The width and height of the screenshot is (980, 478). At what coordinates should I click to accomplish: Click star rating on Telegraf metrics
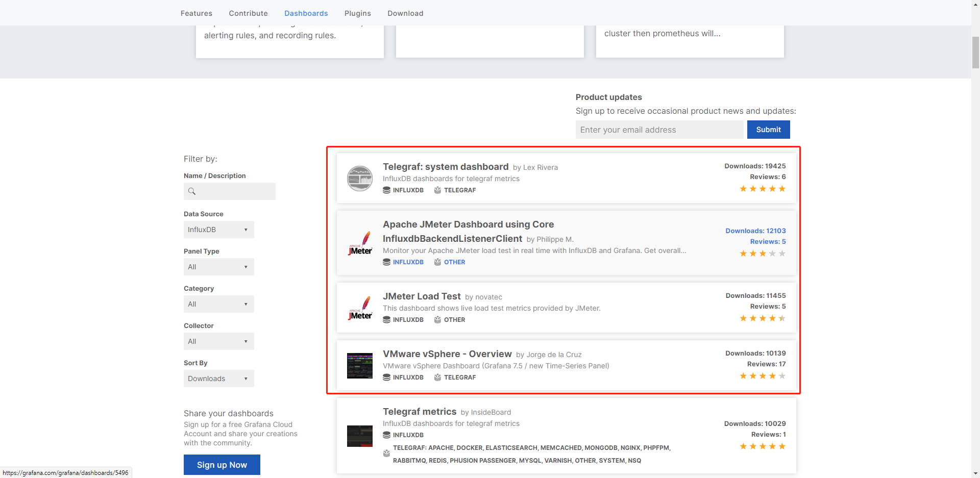[763, 446]
